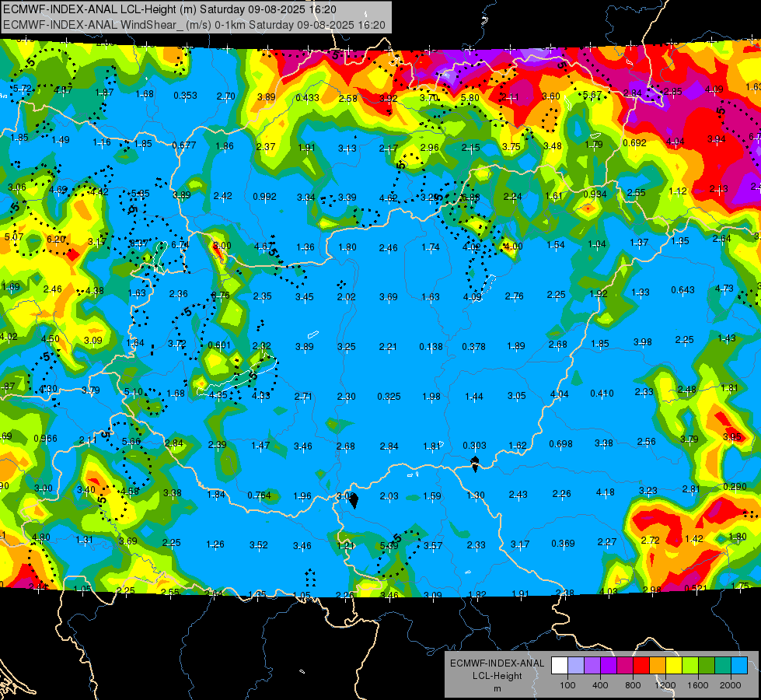Click the wind shear value 0.290

tap(735, 486)
